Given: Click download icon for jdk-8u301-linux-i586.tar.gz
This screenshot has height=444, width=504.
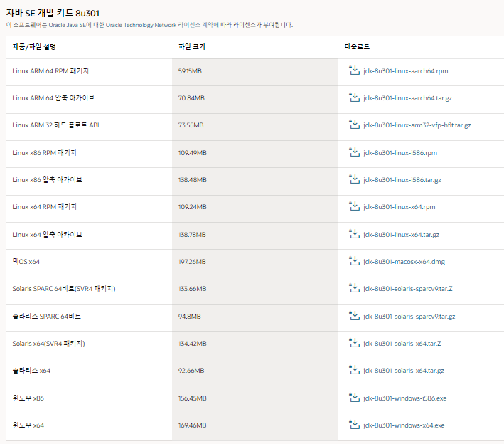Looking at the screenshot, I should pos(354,179).
